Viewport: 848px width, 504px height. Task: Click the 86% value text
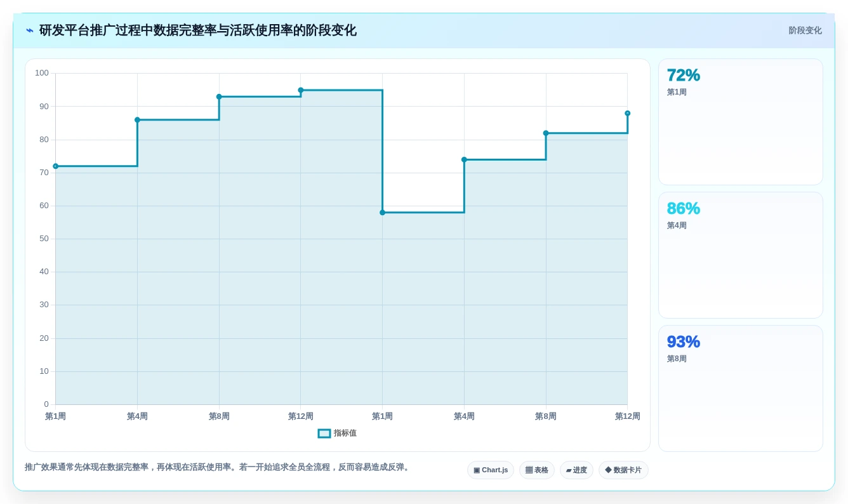point(684,208)
